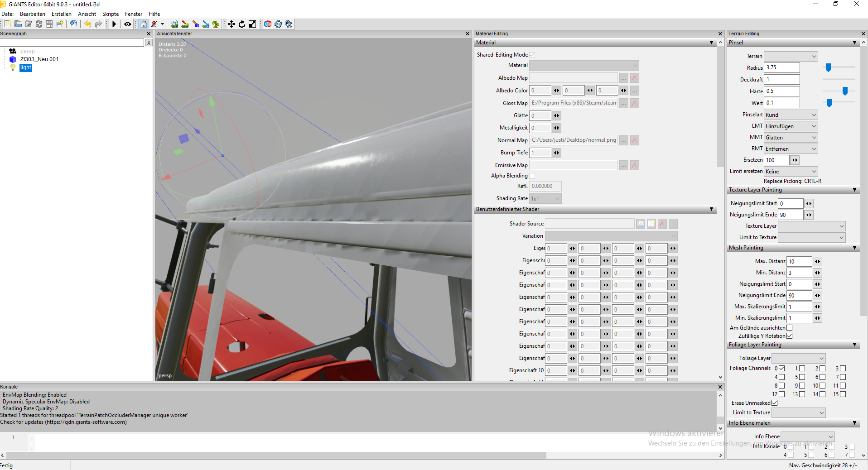This screenshot has height=470, width=868.
Task: Collapse the Benutzerdefinierter Shader section
Action: 711,209
